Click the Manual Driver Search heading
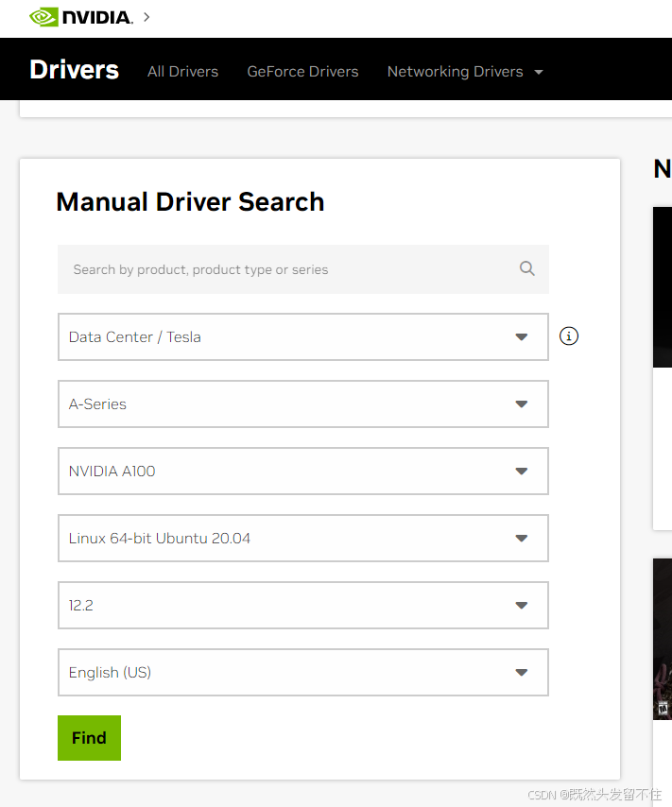The width and height of the screenshot is (672, 807). pos(190,202)
